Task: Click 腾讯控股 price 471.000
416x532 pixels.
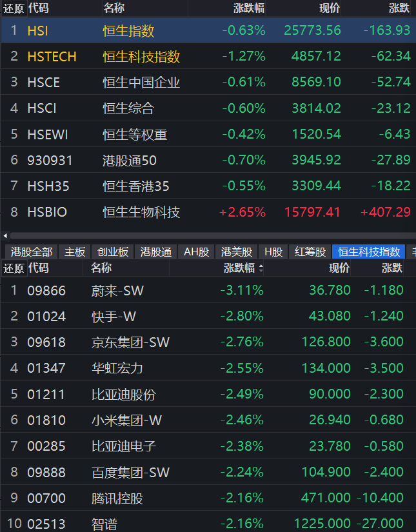Action: [x=326, y=498]
